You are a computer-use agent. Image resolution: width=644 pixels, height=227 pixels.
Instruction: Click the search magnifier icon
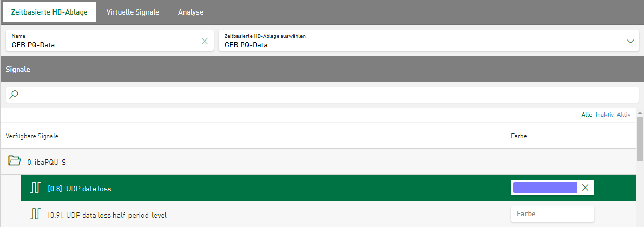pyautogui.click(x=14, y=95)
